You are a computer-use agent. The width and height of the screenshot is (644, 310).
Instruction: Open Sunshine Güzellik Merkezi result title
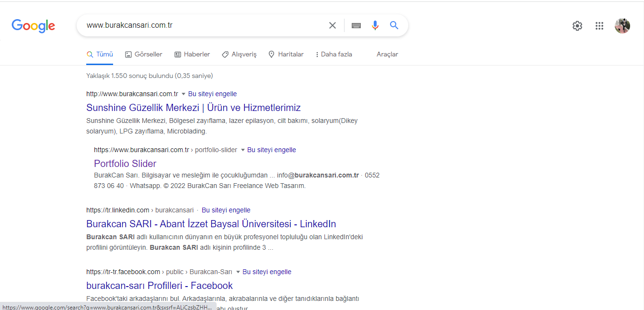coord(194,108)
